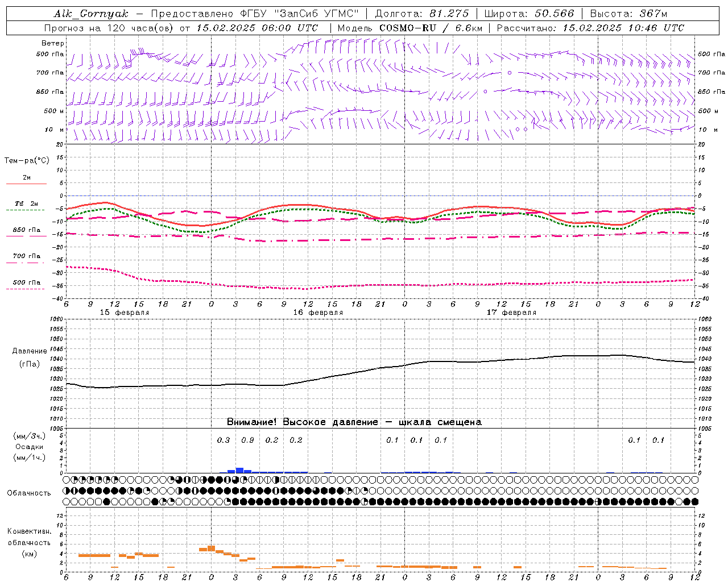This screenshot has width=728, height=582.
Task: Click the '850 гПа' temperature legend label
Action: point(27,230)
